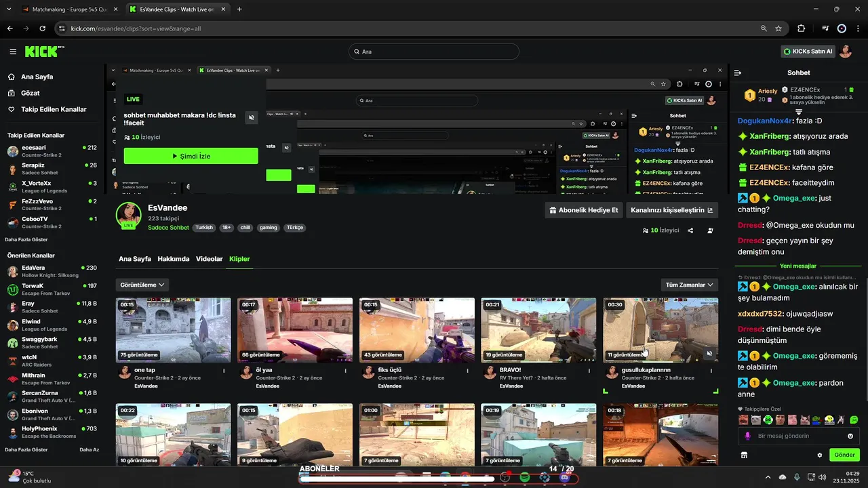Click the KICKs Satın Al button
Screen dimensions: 868x488
[808, 52]
